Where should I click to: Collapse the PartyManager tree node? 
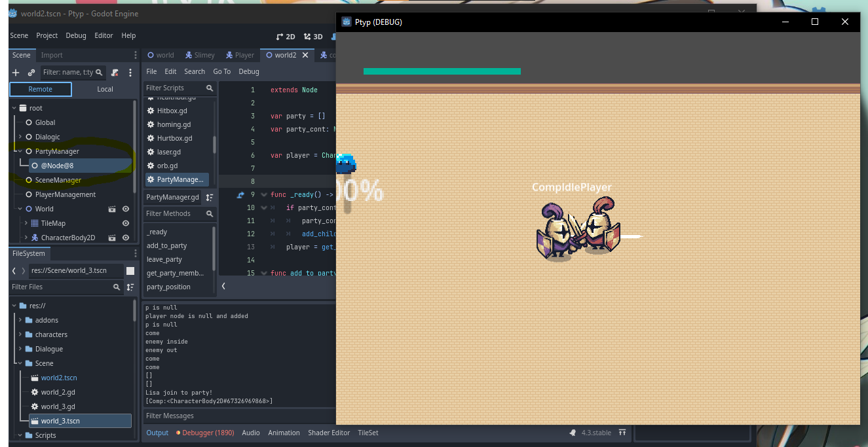point(20,151)
